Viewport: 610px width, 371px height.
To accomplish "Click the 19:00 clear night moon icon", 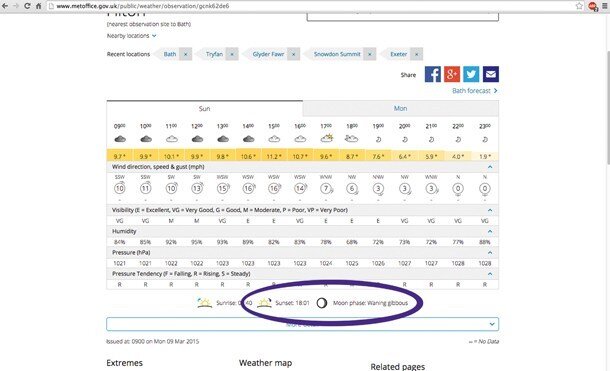I will [379, 139].
